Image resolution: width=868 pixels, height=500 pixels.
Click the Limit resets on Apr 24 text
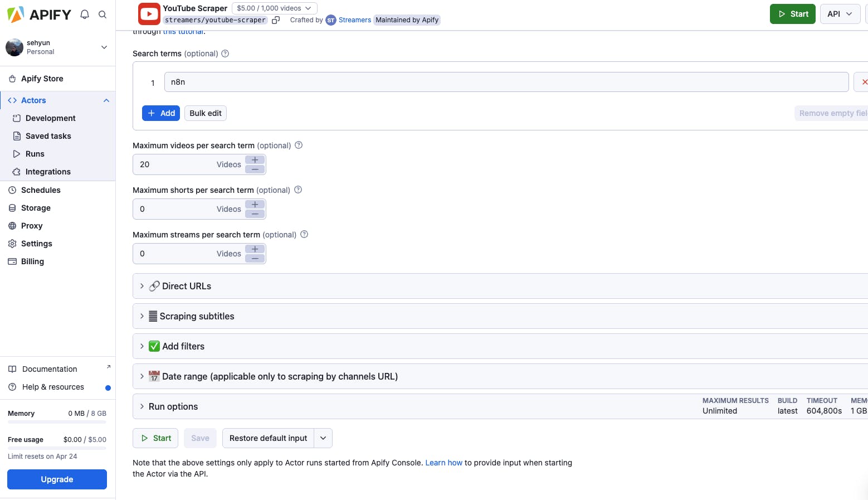[x=42, y=457]
